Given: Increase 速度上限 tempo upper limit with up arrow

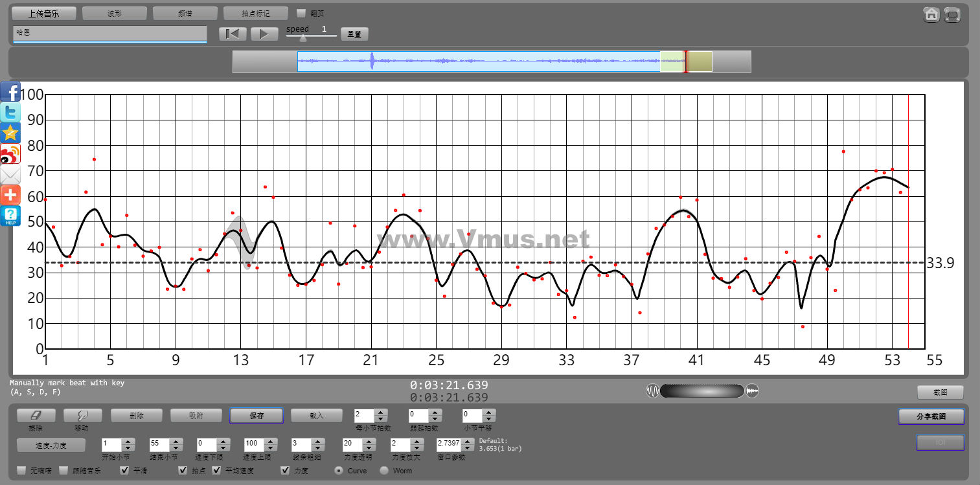Looking at the screenshot, I should (x=269, y=441).
